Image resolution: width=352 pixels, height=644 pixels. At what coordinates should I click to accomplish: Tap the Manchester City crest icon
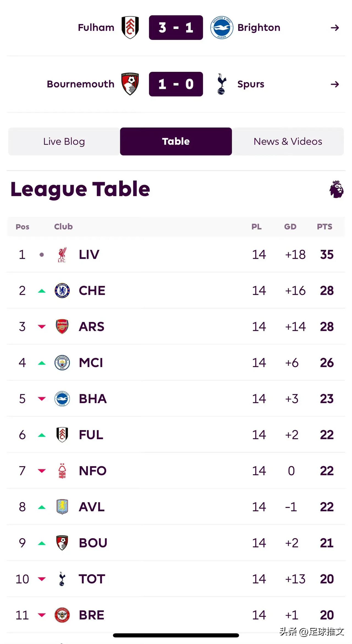point(62,363)
